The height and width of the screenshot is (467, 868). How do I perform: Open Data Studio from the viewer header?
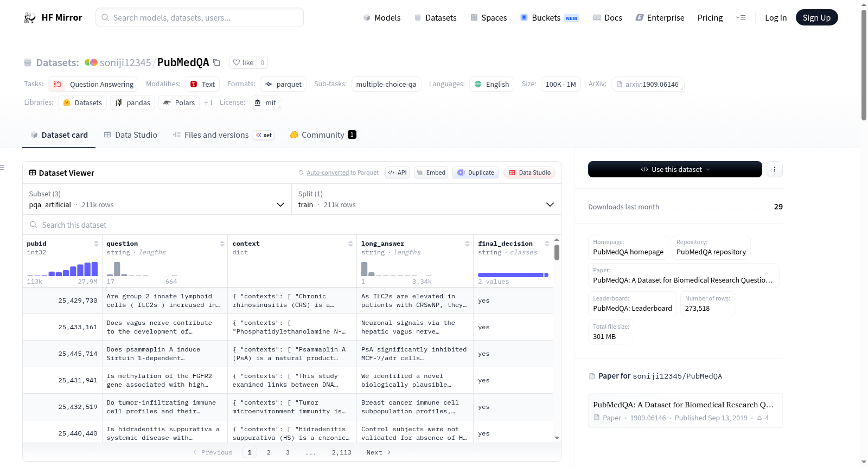point(529,172)
